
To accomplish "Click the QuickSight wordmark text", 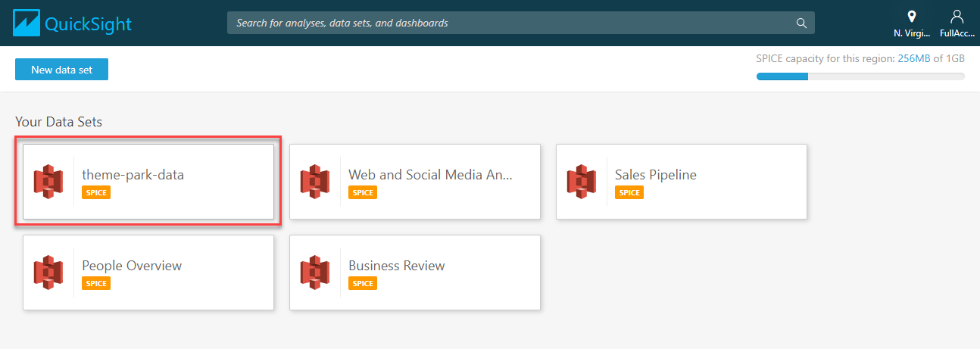I will [x=89, y=24].
